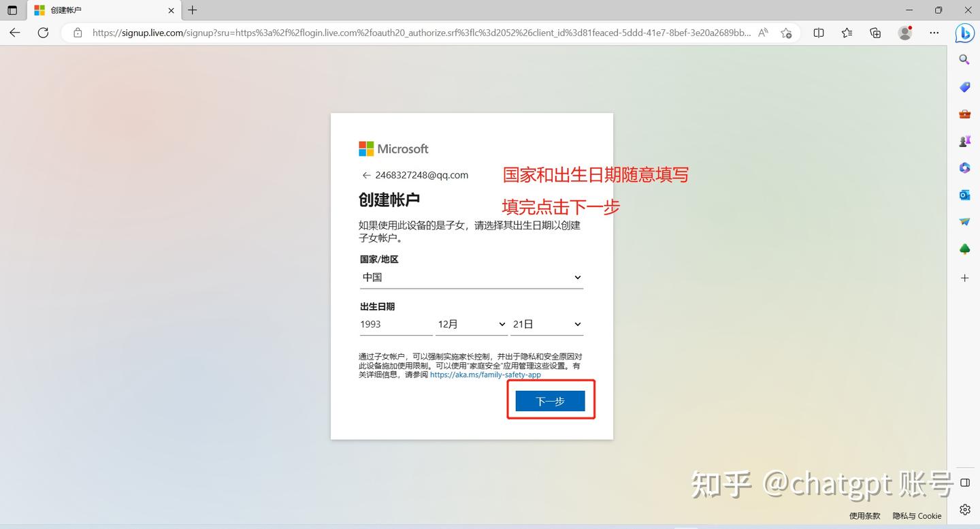980x529 pixels.
Task: Expand day dropdown showing 21日
Action: (x=547, y=324)
